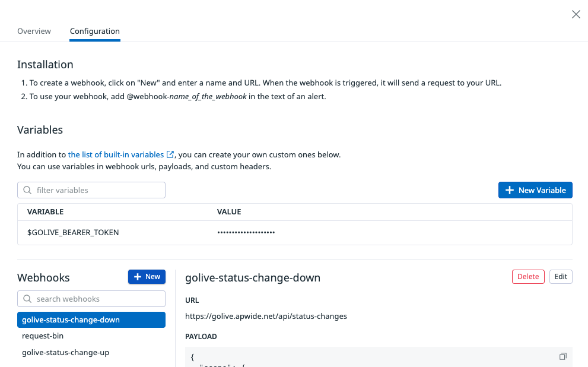
Task: Select the Configuration tab
Action: click(94, 31)
